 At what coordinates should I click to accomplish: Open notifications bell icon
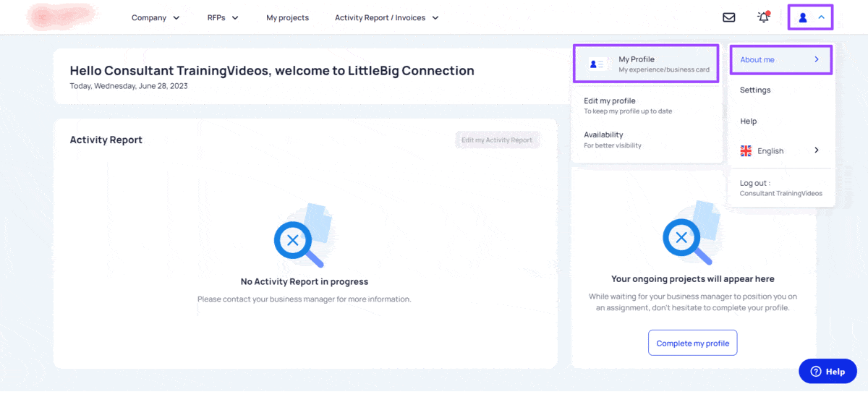(763, 17)
